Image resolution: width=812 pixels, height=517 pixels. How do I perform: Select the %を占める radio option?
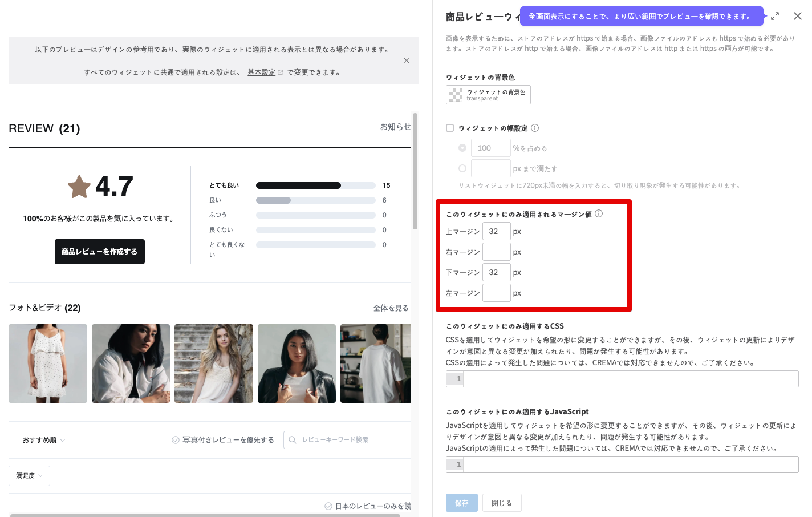coord(462,148)
